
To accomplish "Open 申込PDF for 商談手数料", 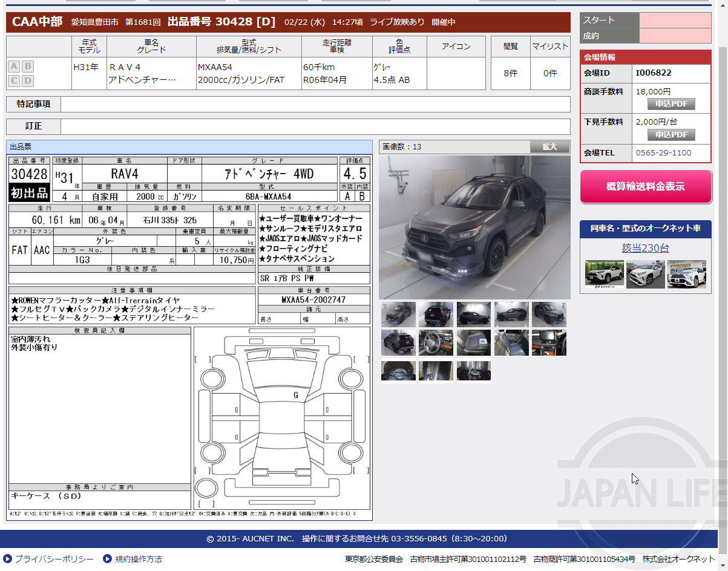I will [x=671, y=103].
